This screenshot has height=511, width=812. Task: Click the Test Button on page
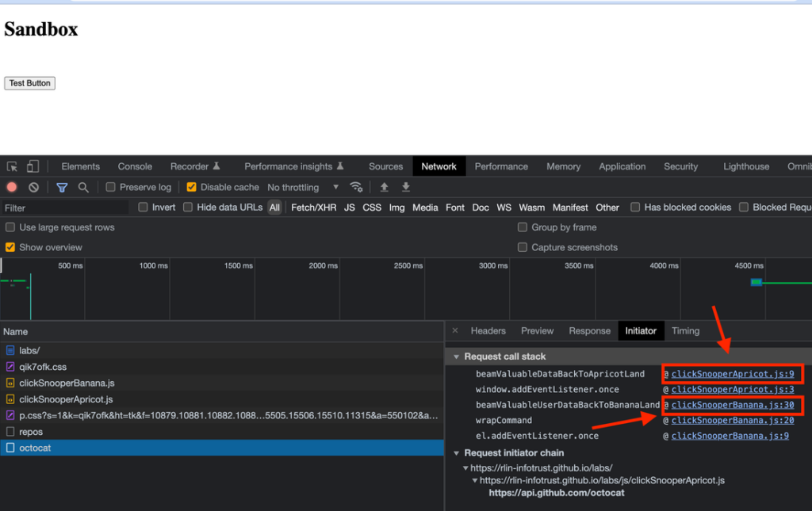pos(30,83)
